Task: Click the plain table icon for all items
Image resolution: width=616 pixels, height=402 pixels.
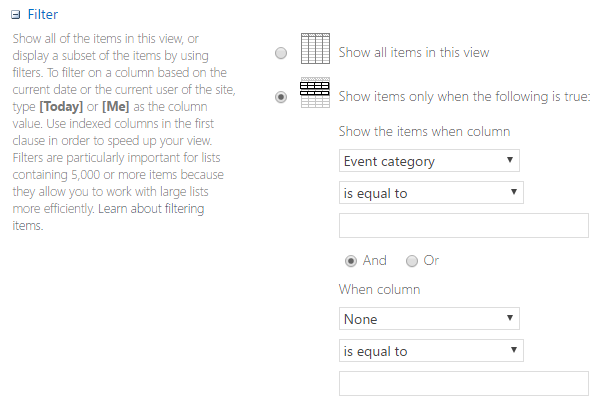Action: (315, 50)
